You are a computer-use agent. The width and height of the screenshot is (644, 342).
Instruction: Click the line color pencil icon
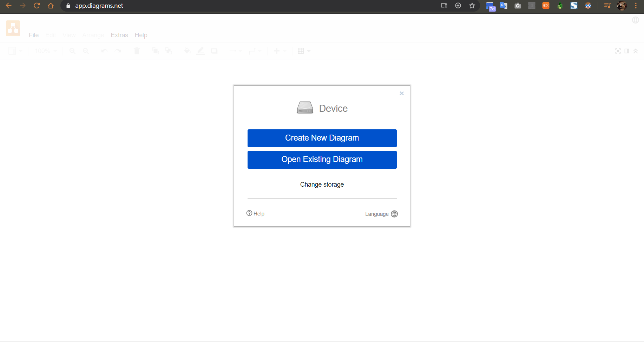(x=201, y=51)
